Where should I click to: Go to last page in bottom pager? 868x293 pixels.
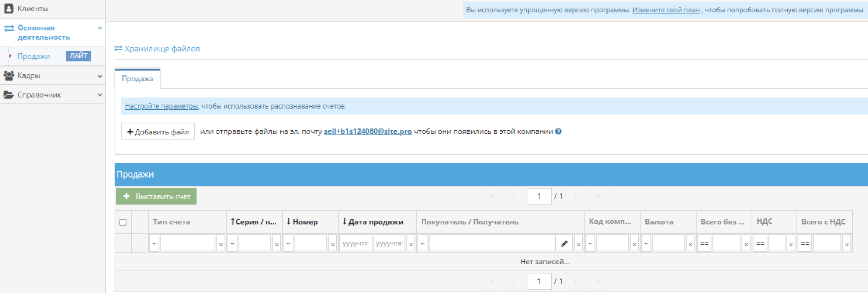point(599,281)
